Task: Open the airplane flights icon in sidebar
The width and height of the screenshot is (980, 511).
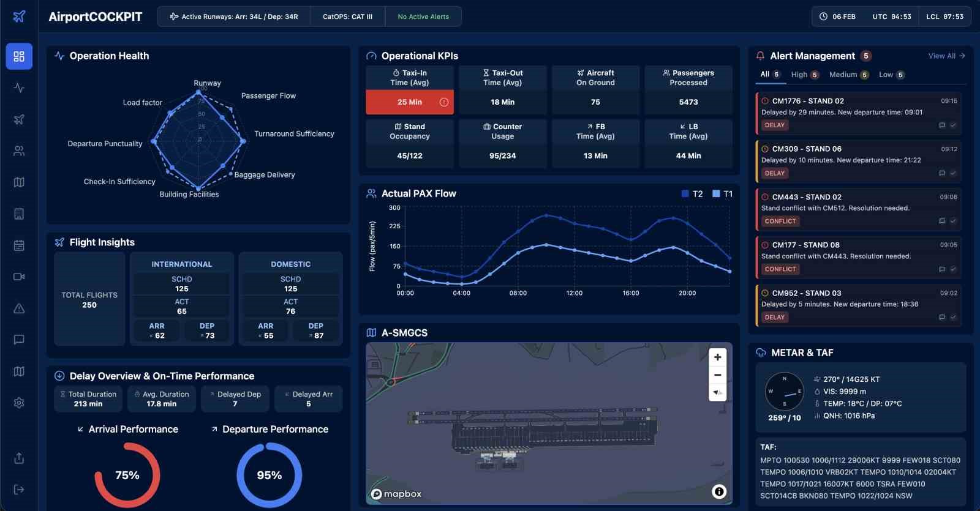Action: pyautogui.click(x=19, y=119)
